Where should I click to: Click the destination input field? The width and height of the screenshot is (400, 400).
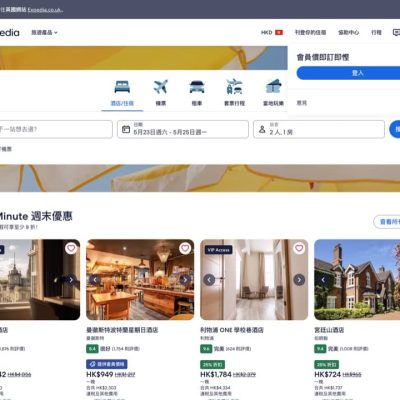coord(55,129)
